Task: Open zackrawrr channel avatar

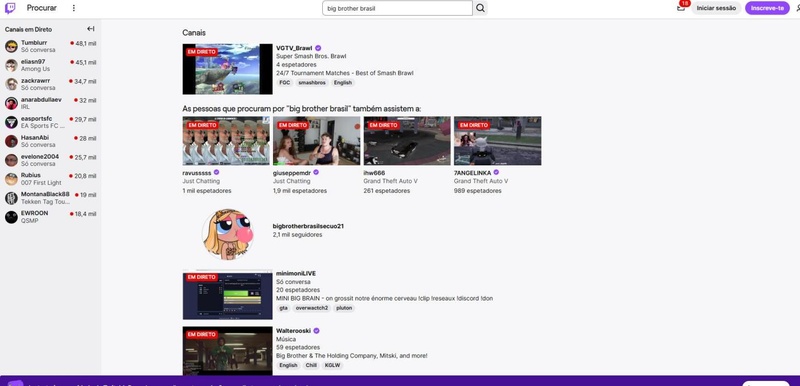Action: [x=11, y=84]
